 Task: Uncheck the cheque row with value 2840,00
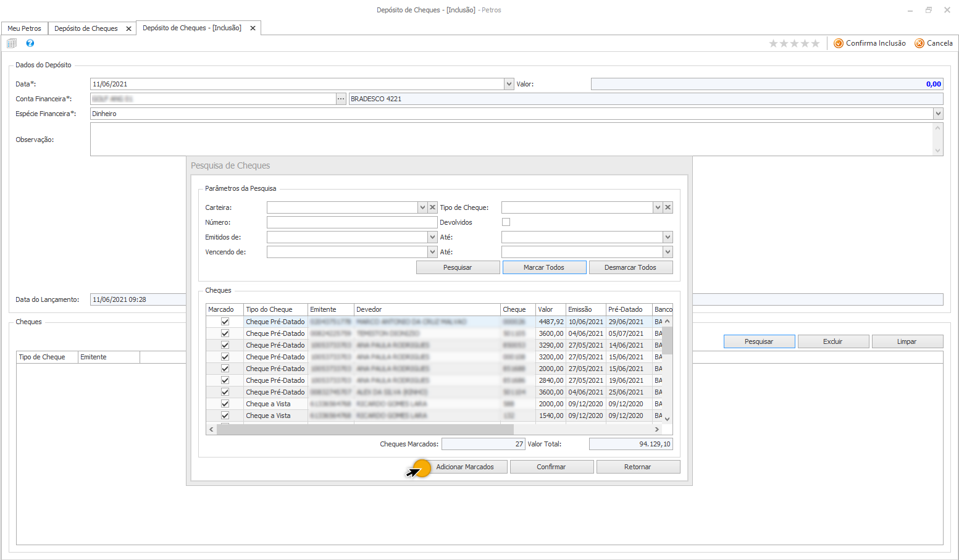click(225, 380)
